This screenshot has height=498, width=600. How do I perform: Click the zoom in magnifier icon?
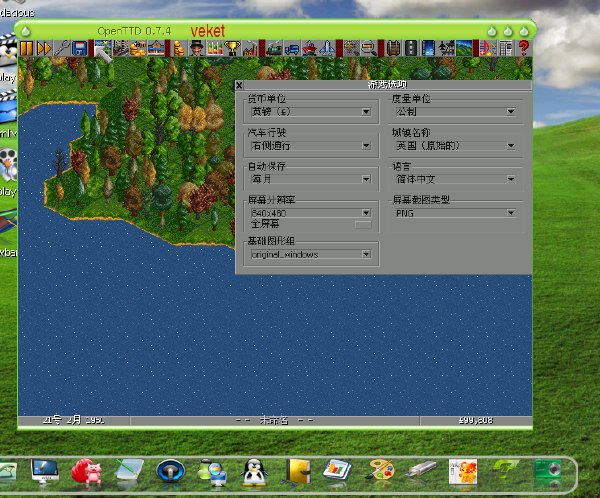(x=351, y=49)
